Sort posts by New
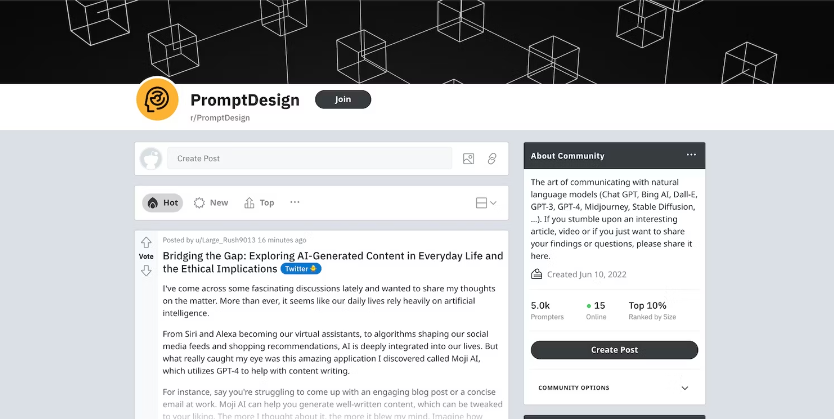834x419 pixels. click(211, 203)
